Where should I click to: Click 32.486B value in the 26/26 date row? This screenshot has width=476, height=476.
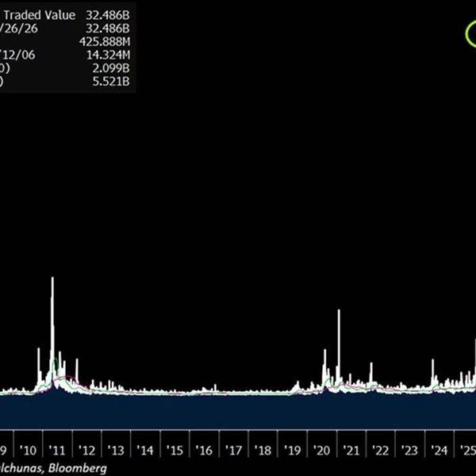108,29
